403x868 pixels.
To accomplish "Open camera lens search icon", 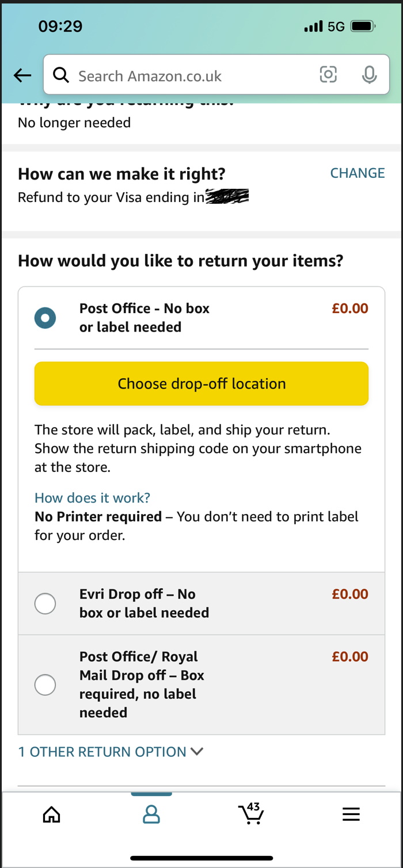I will click(328, 74).
